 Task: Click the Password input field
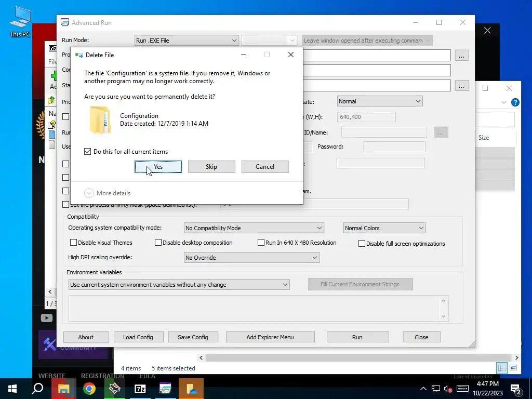pos(394,147)
